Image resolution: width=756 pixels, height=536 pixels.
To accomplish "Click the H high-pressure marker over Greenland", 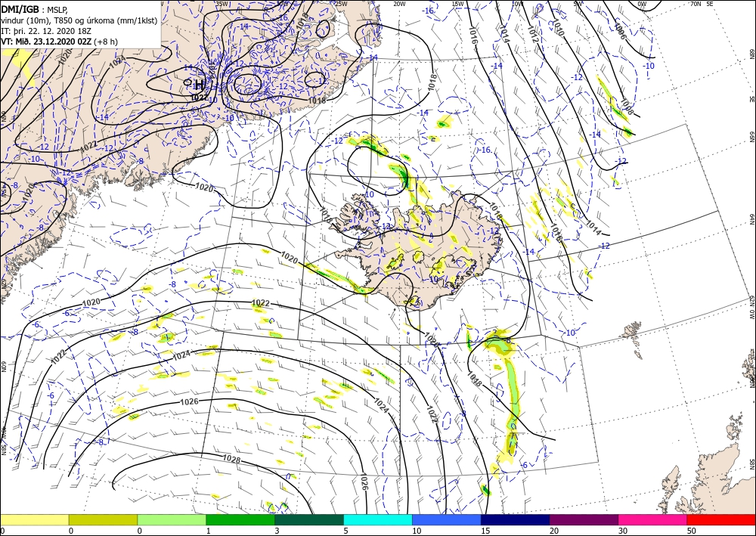I will click(x=199, y=85).
